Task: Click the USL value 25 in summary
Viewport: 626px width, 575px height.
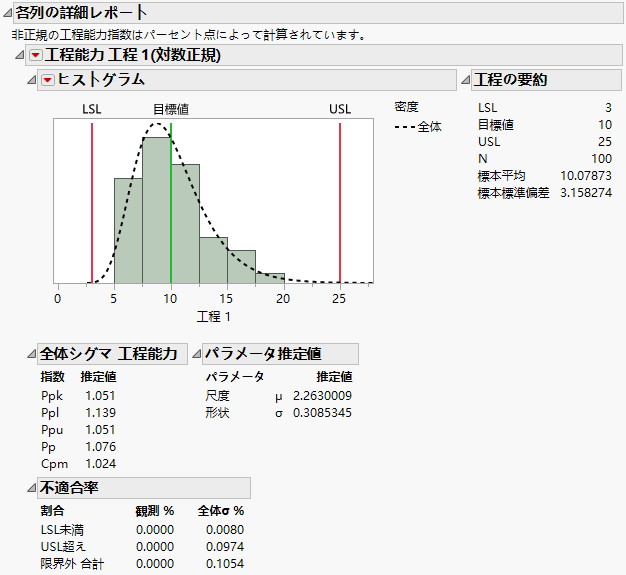Action: (x=605, y=142)
